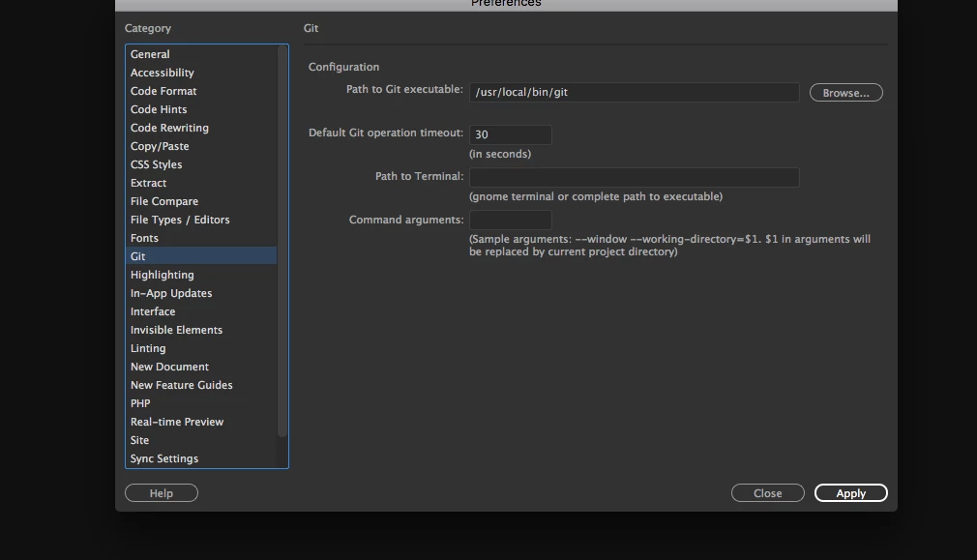
Task: Close the Preferences dialog with Close button
Action: pyautogui.click(x=768, y=493)
